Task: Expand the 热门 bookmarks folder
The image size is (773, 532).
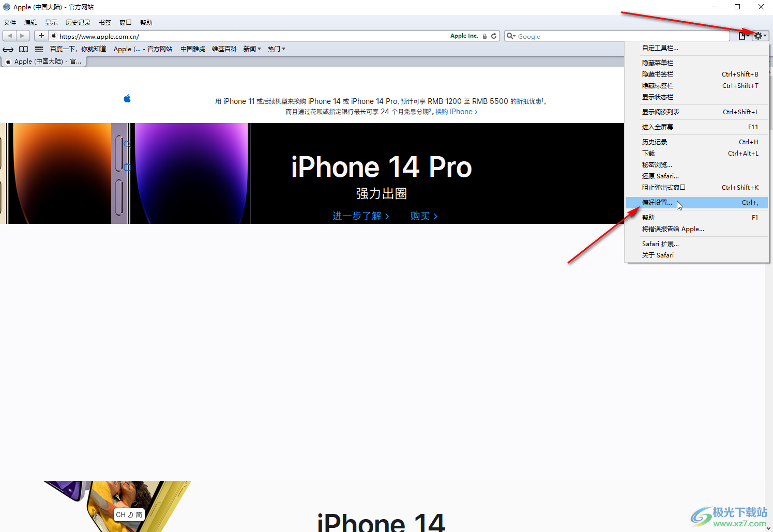Action: [x=277, y=49]
